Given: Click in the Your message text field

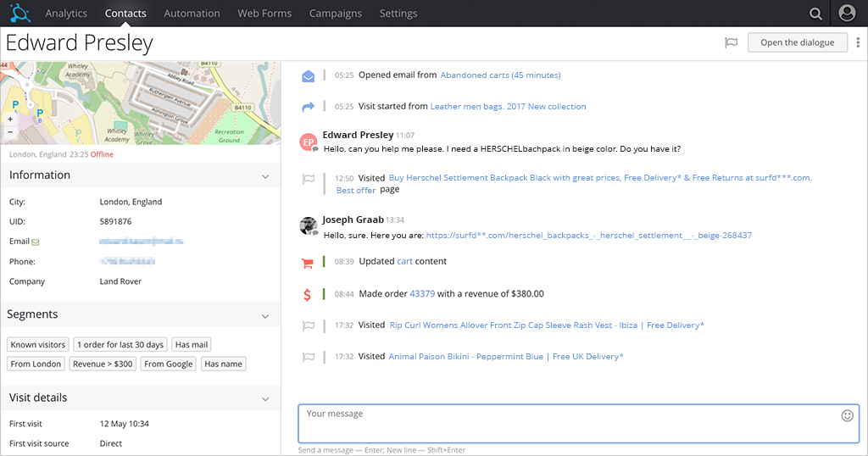Looking at the screenshot, I should [x=578, y=423].
